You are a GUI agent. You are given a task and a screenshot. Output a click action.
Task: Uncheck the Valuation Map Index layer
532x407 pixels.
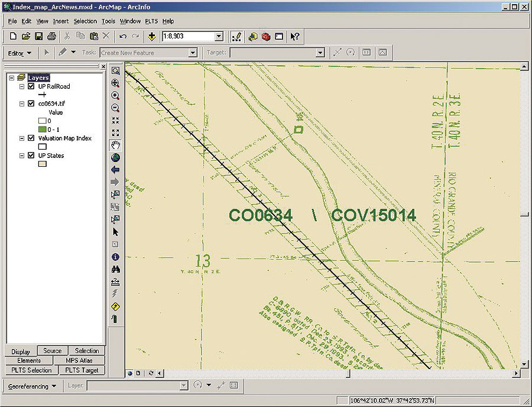(31, 138)
